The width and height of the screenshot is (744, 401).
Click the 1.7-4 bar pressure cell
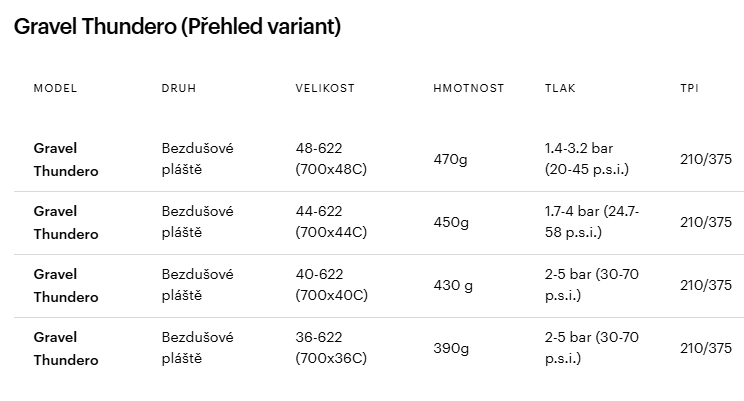(592, 222)
